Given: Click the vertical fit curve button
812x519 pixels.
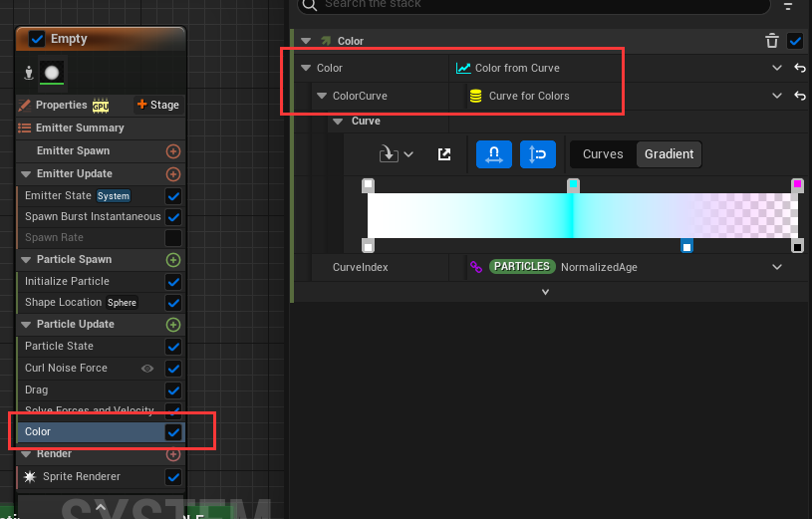Looking at the screenshot, I should pos(538,154).
